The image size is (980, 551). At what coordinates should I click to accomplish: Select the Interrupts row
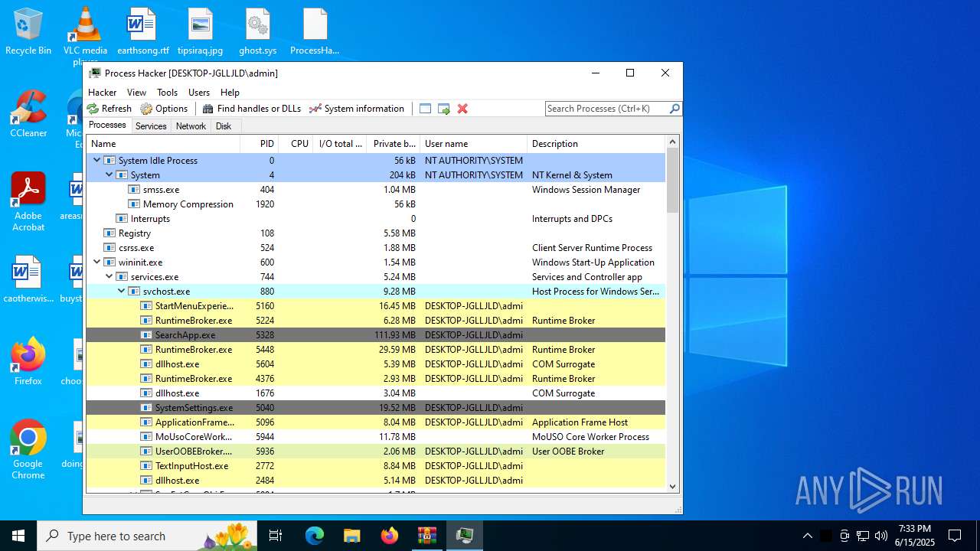(376, 219)
